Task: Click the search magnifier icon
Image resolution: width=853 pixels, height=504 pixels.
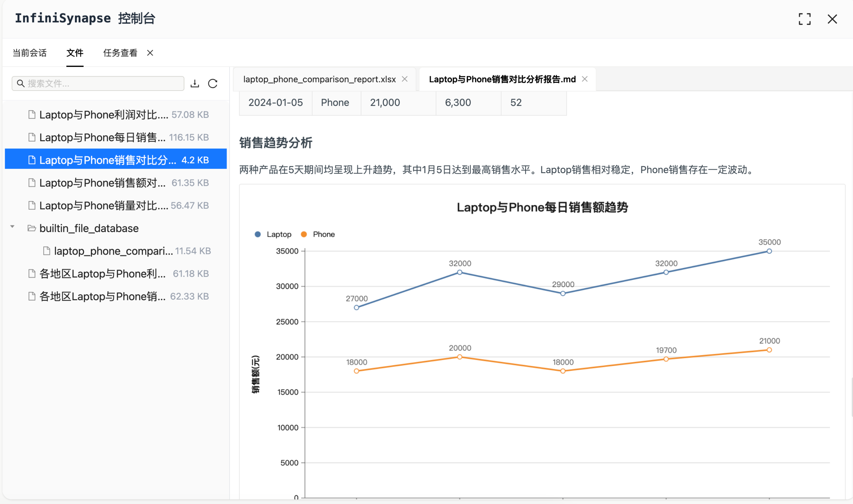Action: point(21,83)
